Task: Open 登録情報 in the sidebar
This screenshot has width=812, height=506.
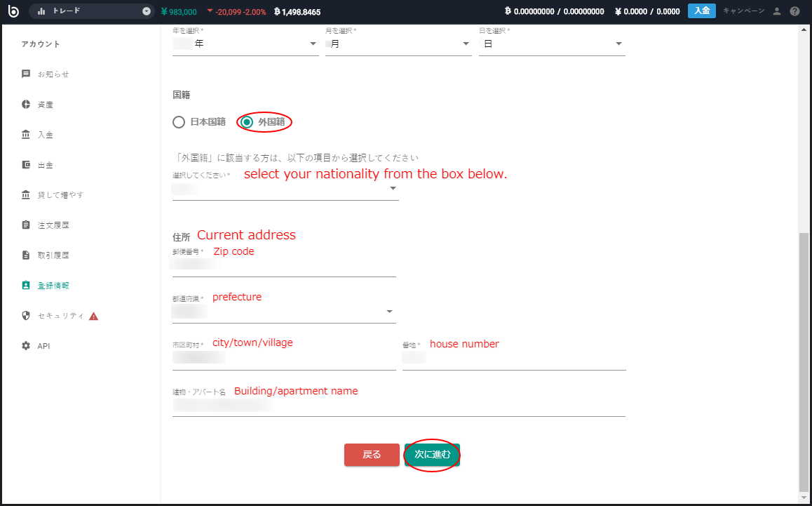Action: pyautogui.click(x=53, y=286)
